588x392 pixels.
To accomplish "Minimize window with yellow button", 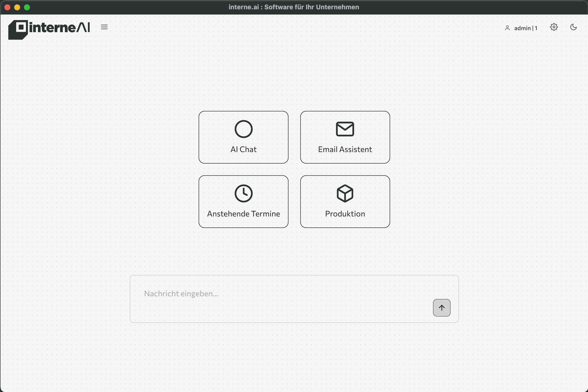I will [x=17, y=7].
